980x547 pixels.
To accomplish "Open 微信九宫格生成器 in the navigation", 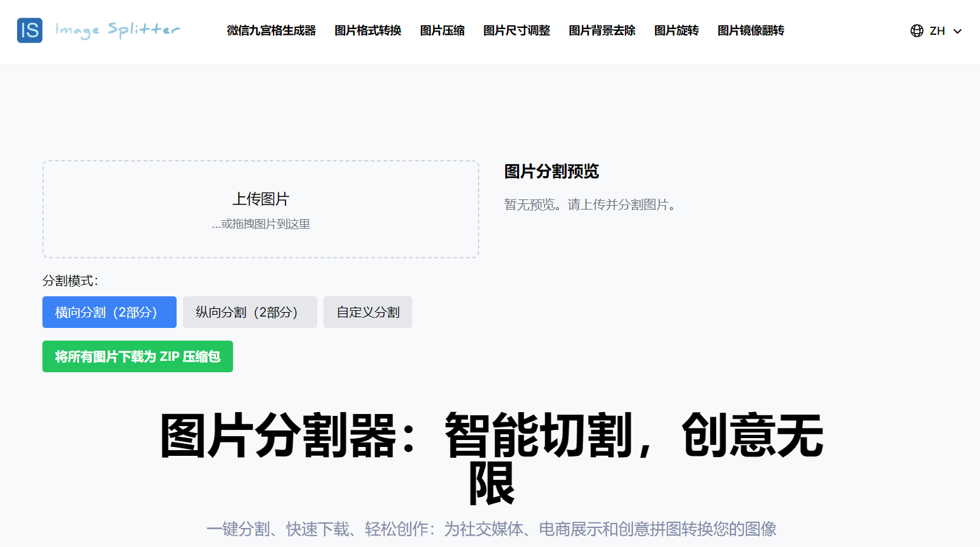I will 271,30.
